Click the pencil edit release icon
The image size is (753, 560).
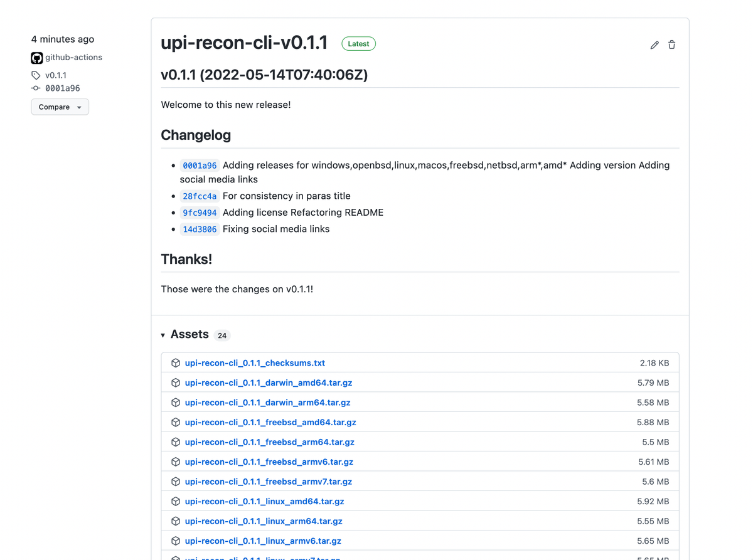click(654, 45)
